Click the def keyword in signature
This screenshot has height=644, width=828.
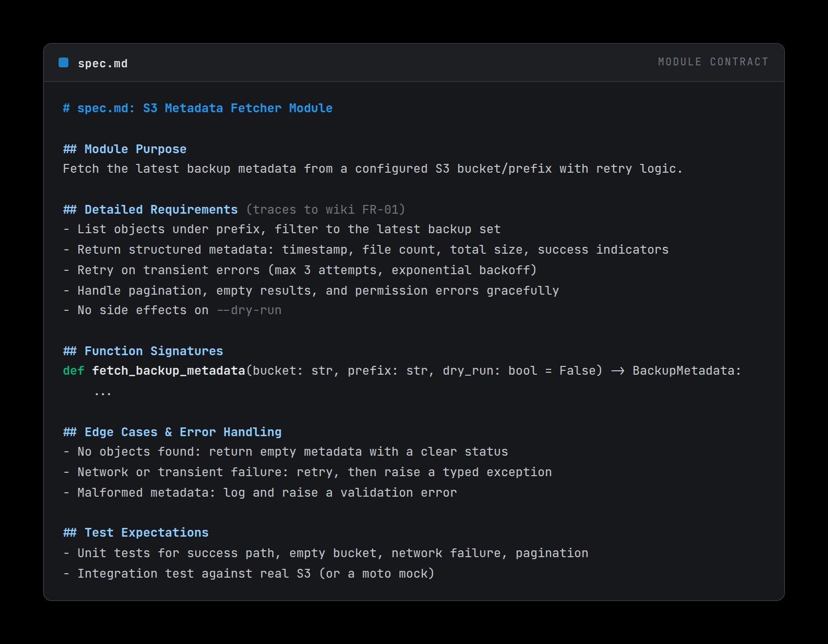tap(74, 371)
